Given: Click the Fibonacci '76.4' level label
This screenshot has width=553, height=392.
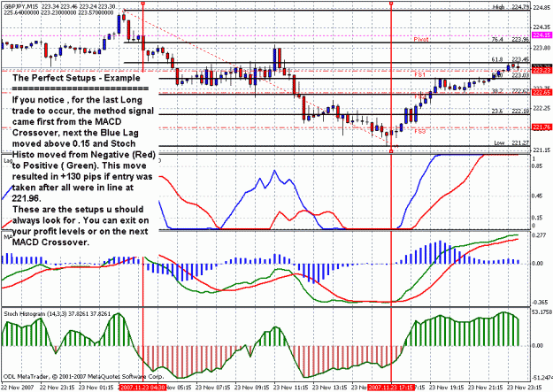Looking at the screenshot, I should (x=497, y=40).
